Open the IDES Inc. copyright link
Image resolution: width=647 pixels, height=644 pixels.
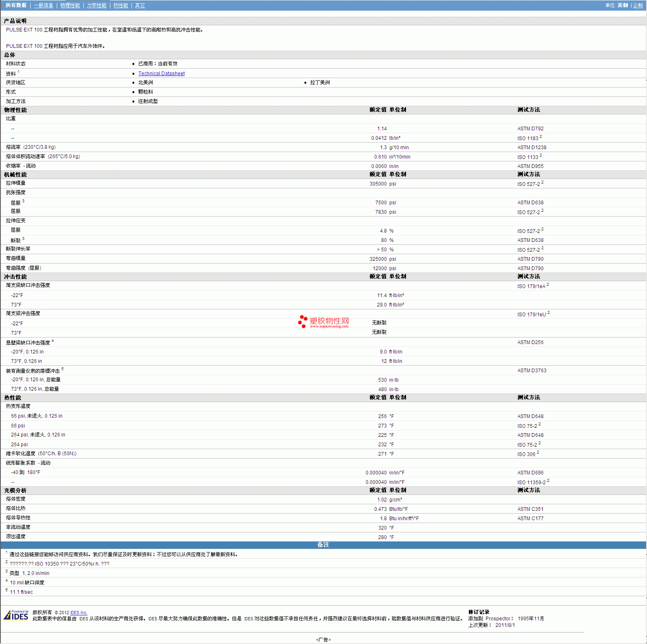(79, 613)
